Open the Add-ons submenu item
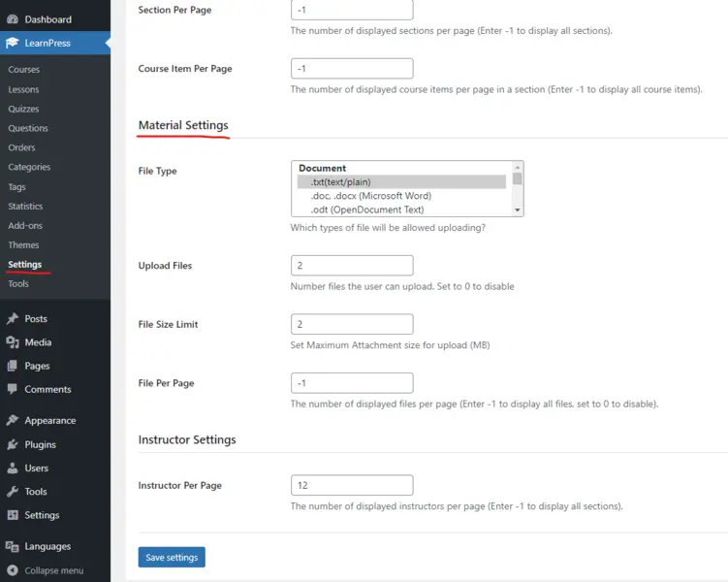Image resolution: width=728 pixels, height=582 pixels. [x=25, y=225]
